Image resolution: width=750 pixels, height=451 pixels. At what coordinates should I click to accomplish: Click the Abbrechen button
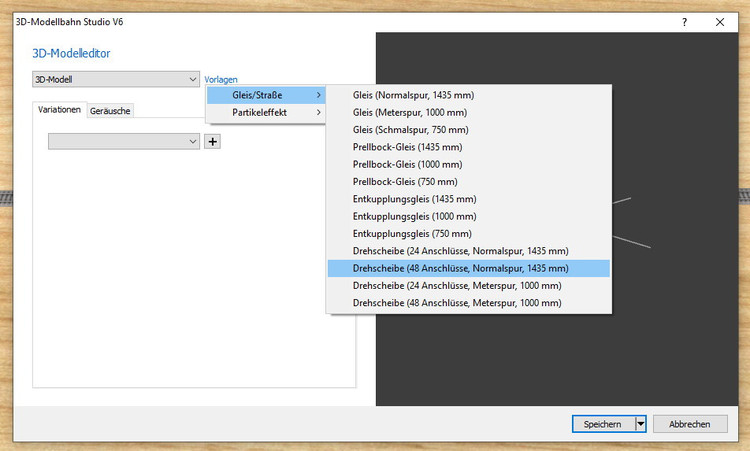pyautogui.click(x=690, y=424)
